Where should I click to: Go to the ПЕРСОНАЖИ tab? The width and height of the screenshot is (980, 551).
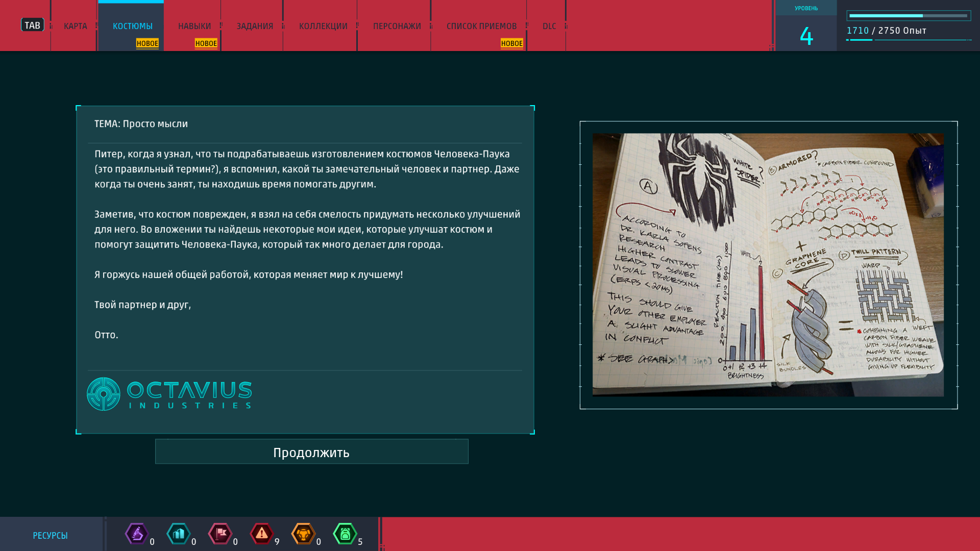tap(397, 26)
